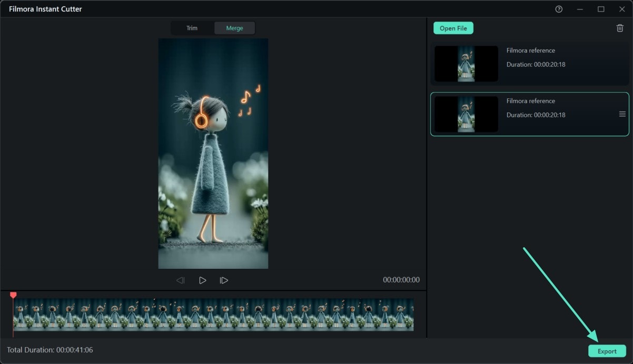Maximize the Filmora Instant Cutter window
This screenshot has height=364, width=633.
[x=601, y=9]
